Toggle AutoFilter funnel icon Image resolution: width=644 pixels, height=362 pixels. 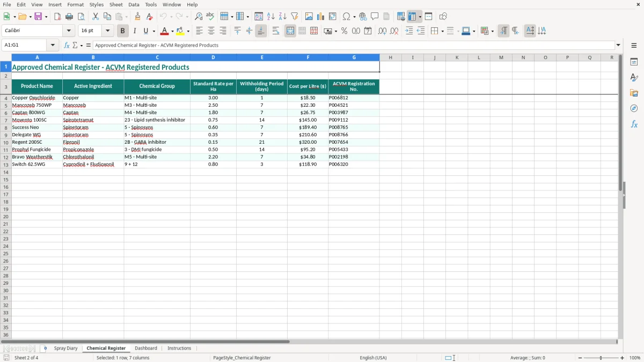(x=294, y=17)
